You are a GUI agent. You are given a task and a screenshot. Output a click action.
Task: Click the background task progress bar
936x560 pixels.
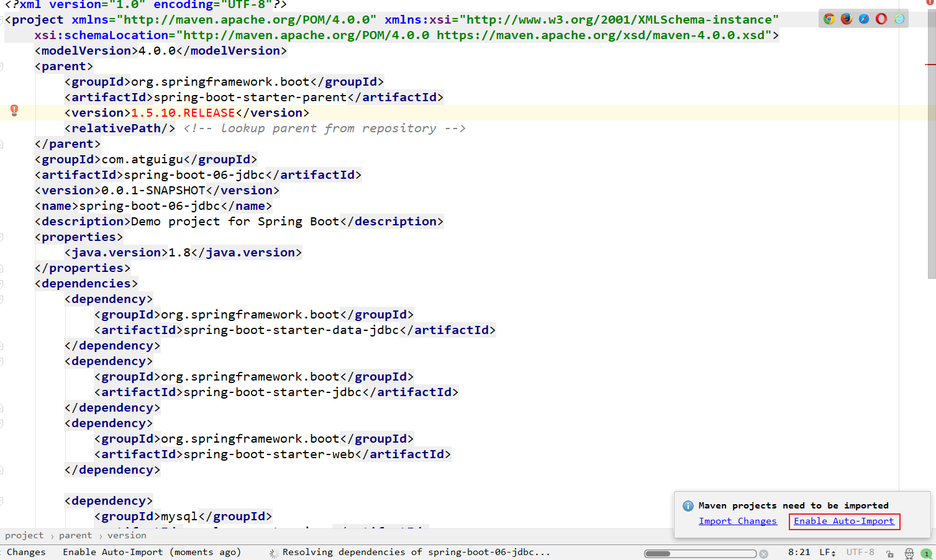(700, 554)
